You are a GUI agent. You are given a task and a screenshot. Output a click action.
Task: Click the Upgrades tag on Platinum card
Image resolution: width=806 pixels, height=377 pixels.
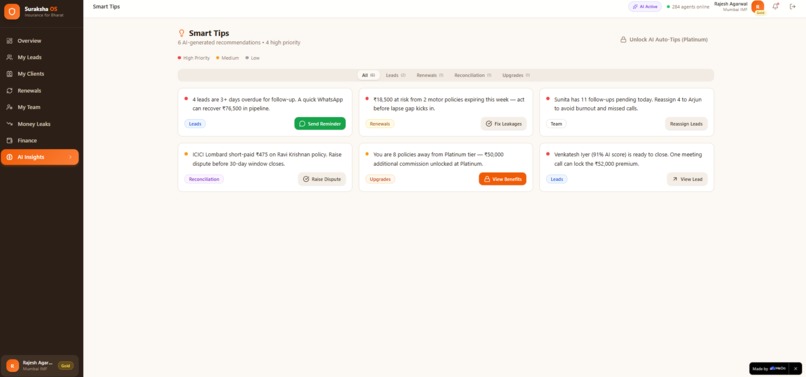click(x=380, y=179)
